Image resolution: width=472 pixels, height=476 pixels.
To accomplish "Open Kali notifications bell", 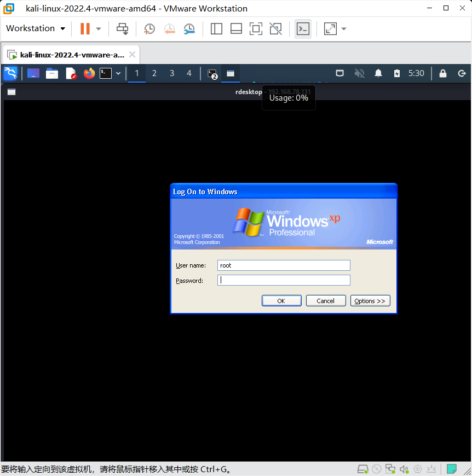I will (378, 73).
